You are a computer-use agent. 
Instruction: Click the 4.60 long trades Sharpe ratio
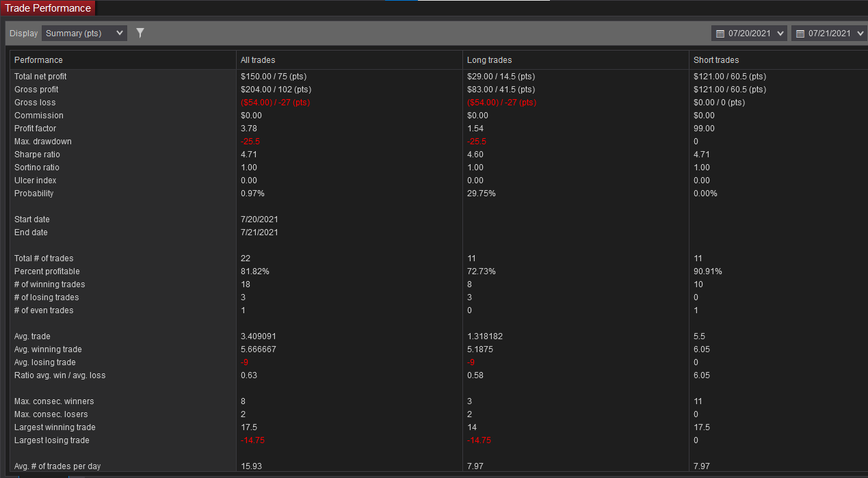(475, 155)
